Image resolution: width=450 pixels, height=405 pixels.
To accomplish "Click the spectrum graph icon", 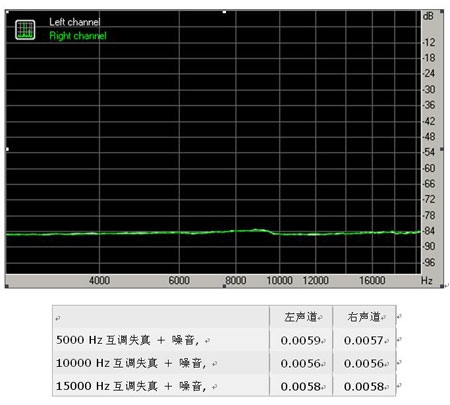I will [x=25, y=30].
